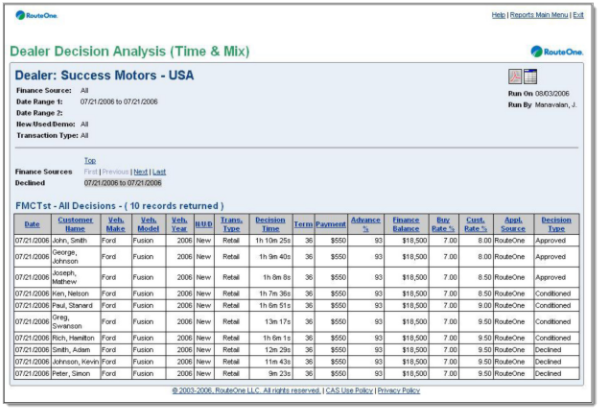Click the disabled Previous link

[x=115, y=172]
